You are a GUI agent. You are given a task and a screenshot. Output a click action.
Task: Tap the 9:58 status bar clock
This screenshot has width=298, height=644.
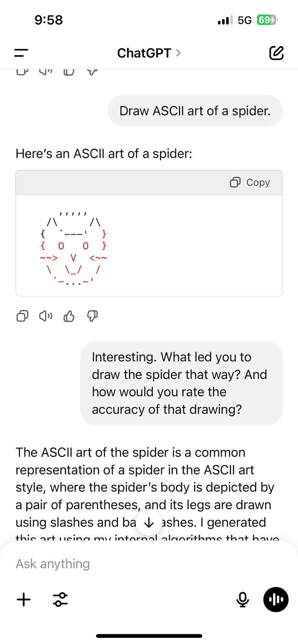[x=49, y=20]
